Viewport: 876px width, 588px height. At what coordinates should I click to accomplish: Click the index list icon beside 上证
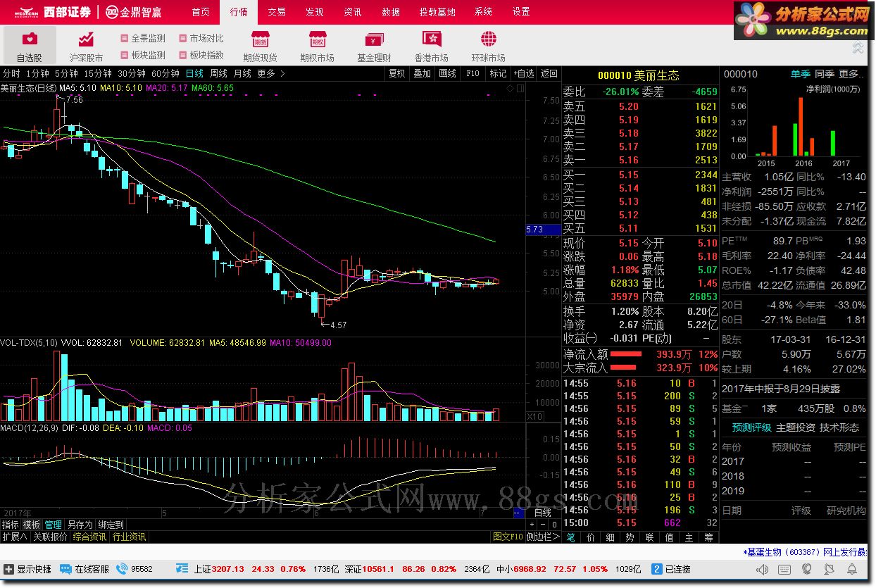182,568
